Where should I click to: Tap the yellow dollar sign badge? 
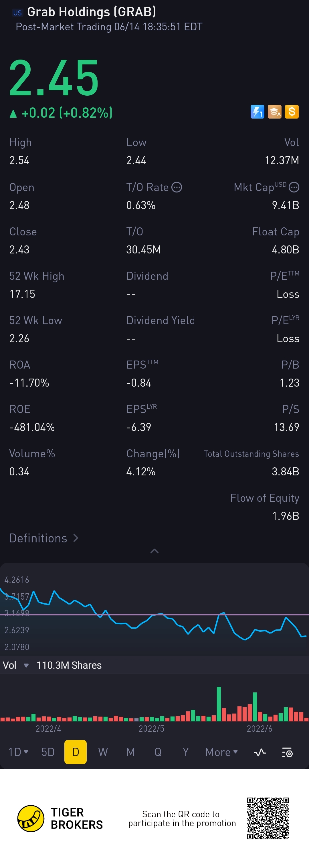(292, 112)
